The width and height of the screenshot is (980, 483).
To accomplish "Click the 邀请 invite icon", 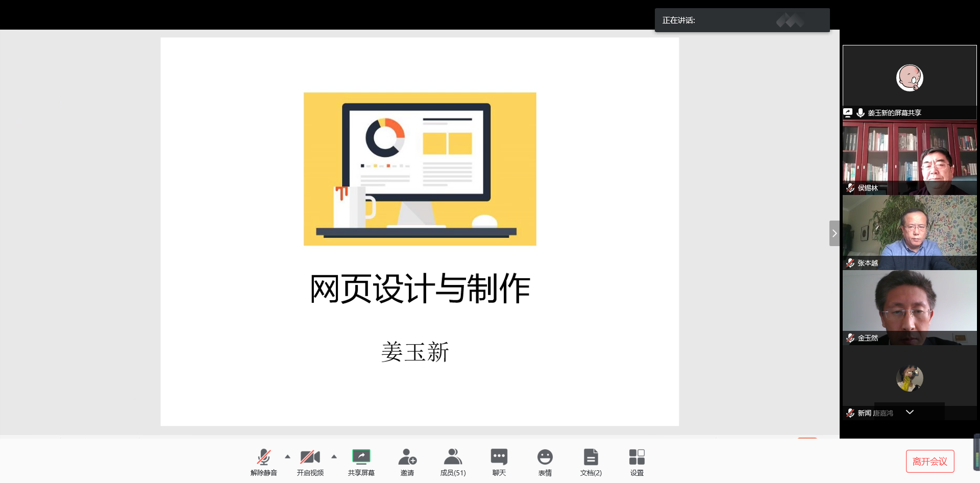I will pyautogui.click(x=407, y=461).
